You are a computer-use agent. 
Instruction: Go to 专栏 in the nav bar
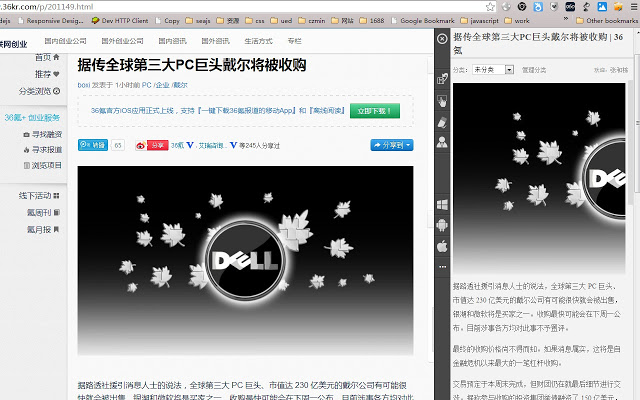[294, 41]
